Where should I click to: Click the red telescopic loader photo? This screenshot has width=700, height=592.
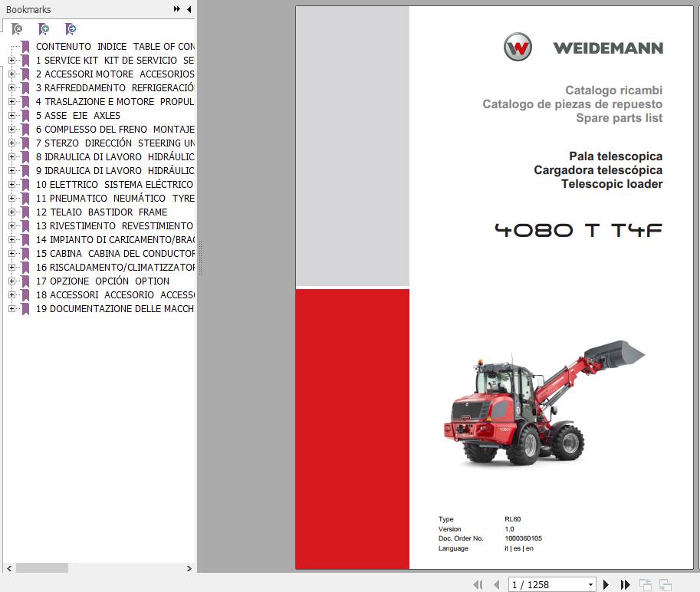tap(544, 403)
